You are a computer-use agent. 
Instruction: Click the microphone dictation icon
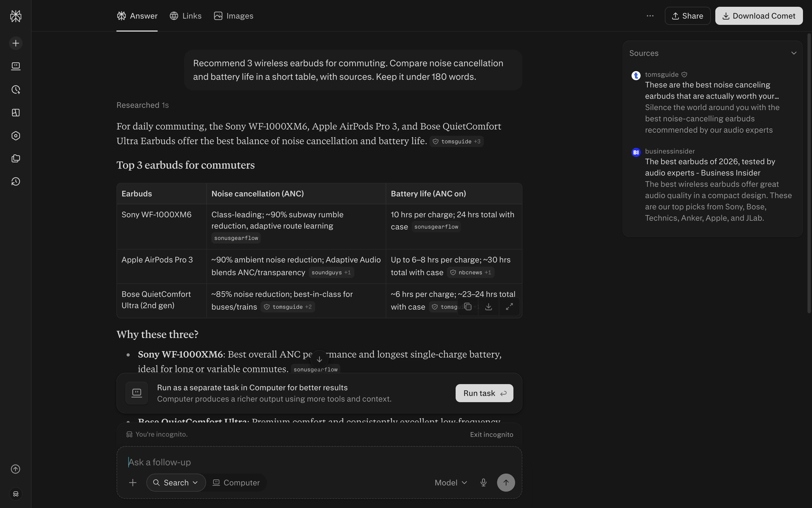[483, 483]
